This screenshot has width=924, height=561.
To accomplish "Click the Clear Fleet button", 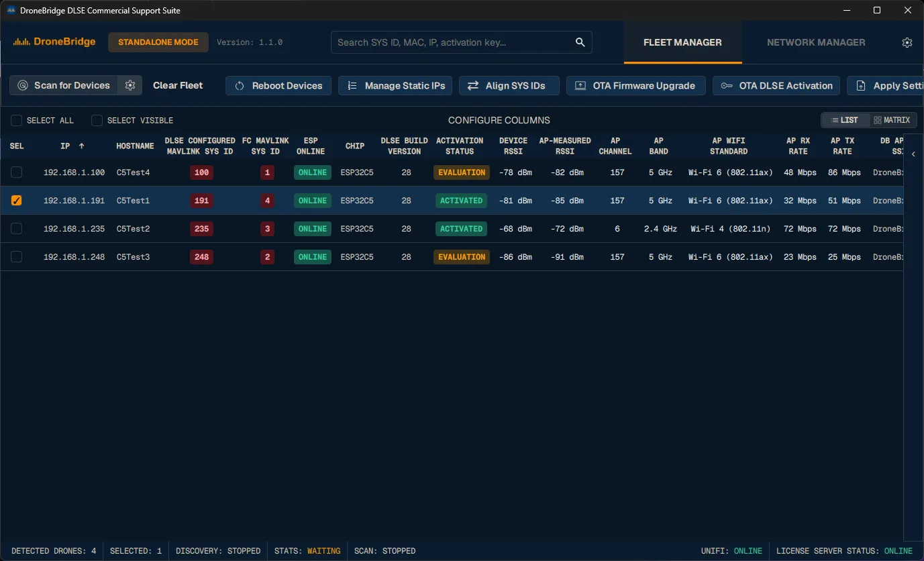I will pos(178,85).
